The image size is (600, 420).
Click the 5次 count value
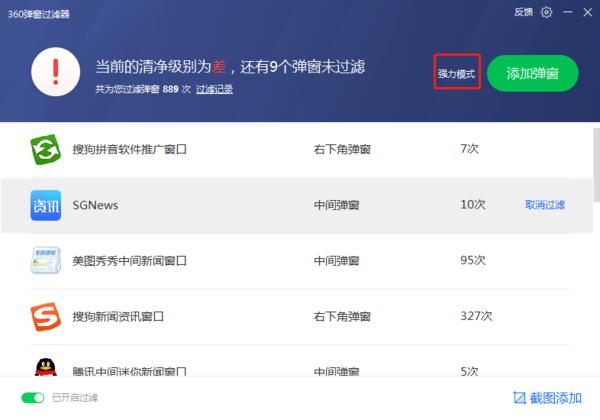click(470, 371)
